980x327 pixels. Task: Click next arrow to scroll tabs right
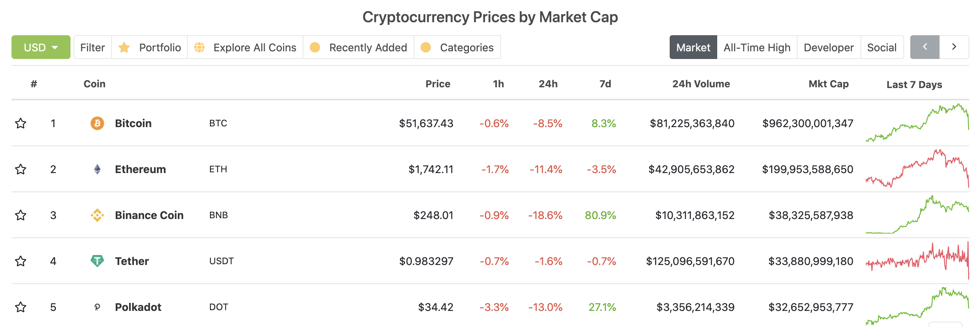point(954,47)
